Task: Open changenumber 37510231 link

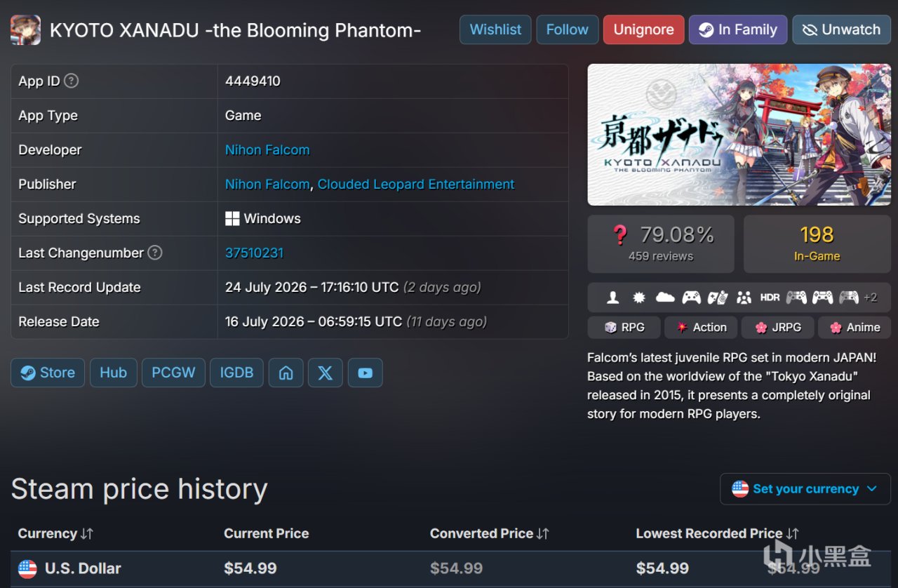Action: coord(254,253)
